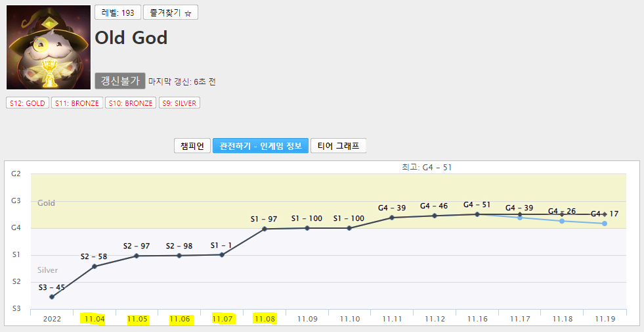644x332 pixels.
Task: Select the 관전하기 - 인게임 정보 tab
Action: [260, 146]
